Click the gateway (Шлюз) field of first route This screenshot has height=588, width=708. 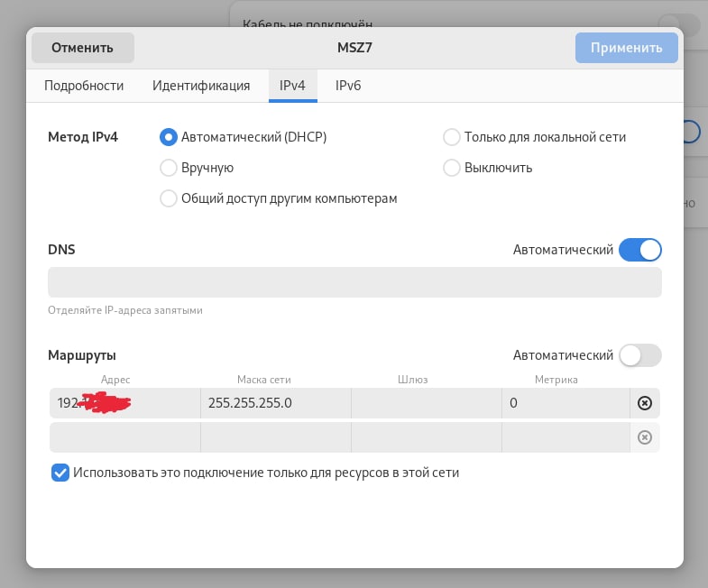(x=426, y=403)
